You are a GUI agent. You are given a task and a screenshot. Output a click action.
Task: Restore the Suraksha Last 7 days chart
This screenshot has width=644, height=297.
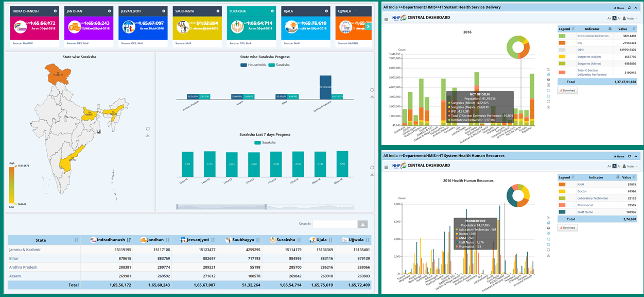372,167
